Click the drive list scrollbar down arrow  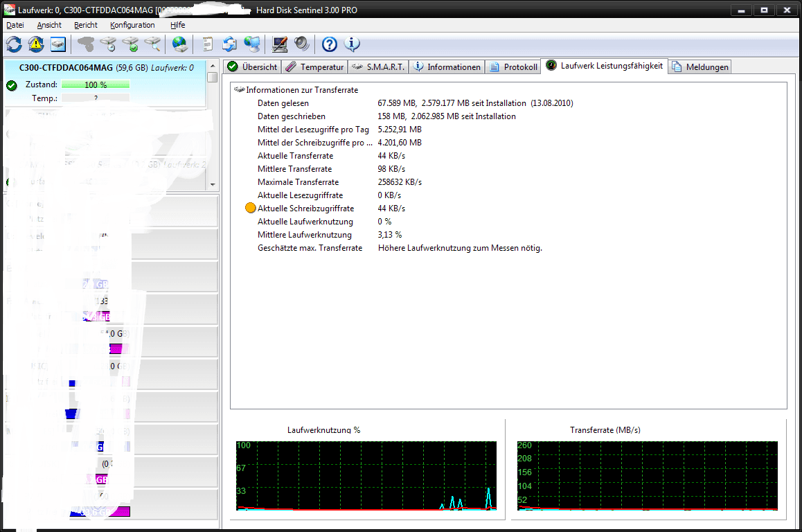point(212,185)
